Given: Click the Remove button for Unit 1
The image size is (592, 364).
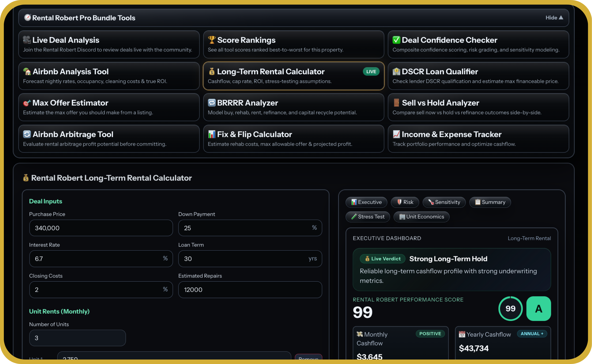Looking at the screenshot, I should click(x=309, y=360).
